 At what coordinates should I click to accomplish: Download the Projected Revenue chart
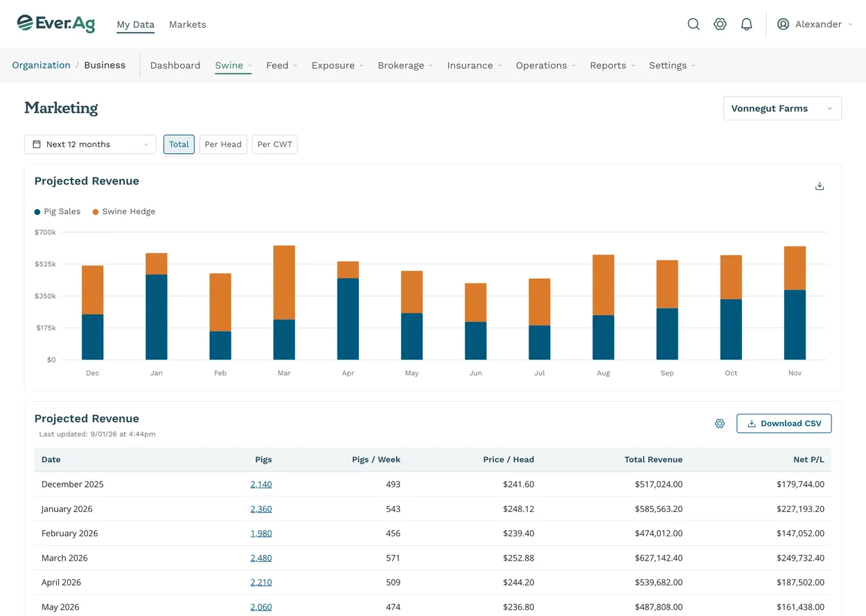(820, 186)
